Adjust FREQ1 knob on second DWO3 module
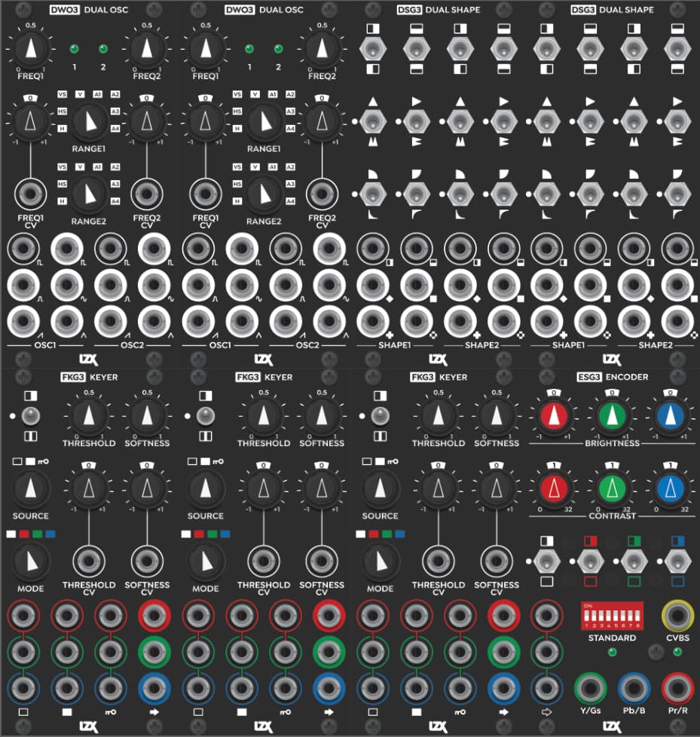The width and height of the screenshot is (700, 737). pos(206,49)
